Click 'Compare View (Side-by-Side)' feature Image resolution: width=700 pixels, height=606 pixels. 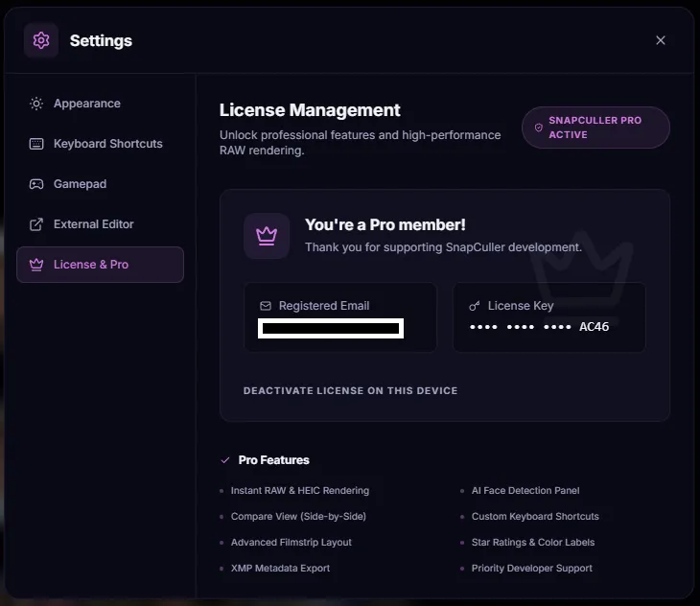point(298,516)
